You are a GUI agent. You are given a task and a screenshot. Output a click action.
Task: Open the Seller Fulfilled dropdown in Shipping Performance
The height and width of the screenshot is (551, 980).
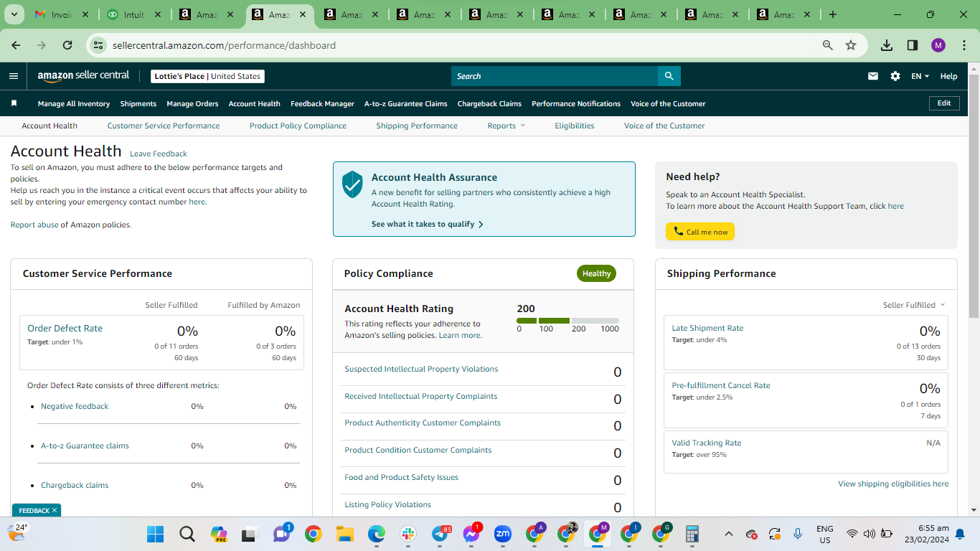(914, 305)
